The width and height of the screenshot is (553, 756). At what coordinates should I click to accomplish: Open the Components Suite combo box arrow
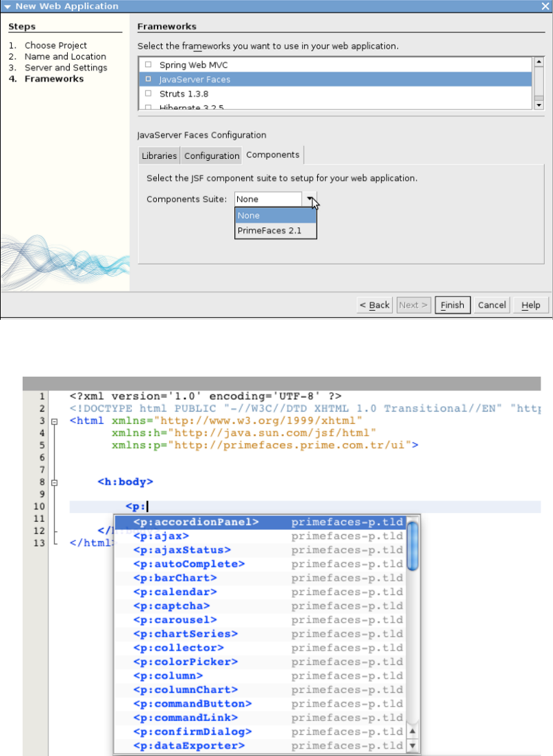coord(309,199)
